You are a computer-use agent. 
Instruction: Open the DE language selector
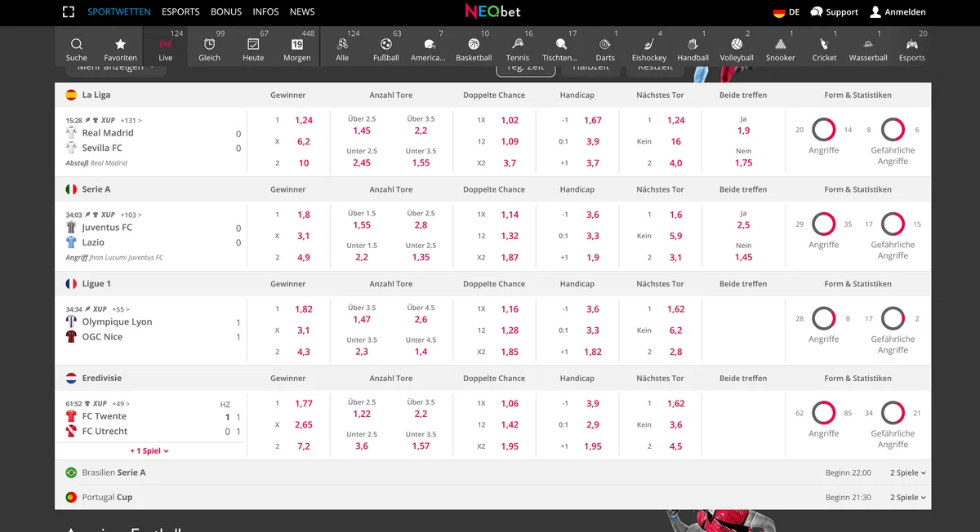(x=786, y=12)
